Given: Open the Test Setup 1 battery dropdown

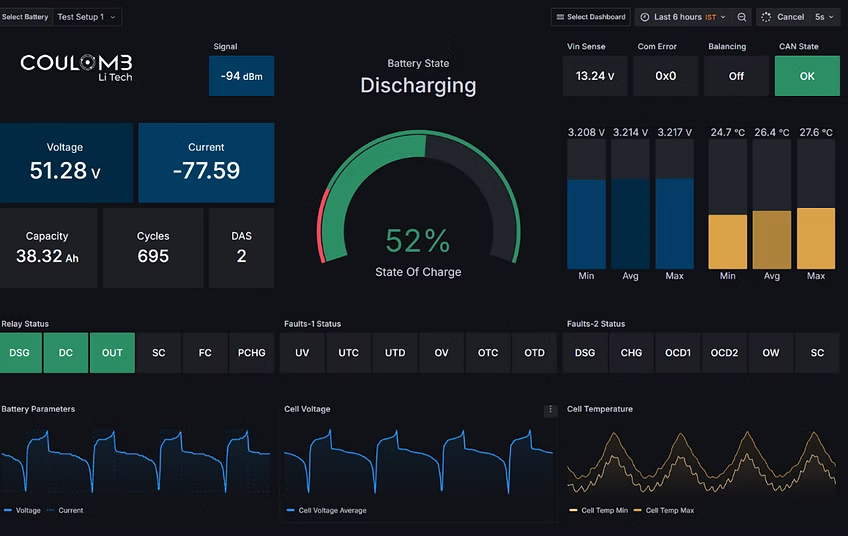Looking at the screenshot, I should tap(87, 17).
